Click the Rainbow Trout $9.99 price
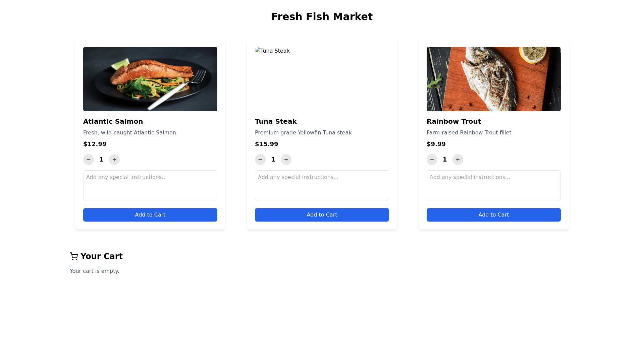Screen dimensions: 644x362 (x=436, y=144)
